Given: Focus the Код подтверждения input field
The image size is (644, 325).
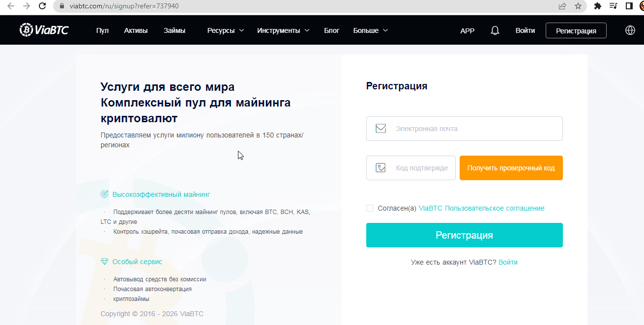Looking at the screenshot, I should pos(411,168).
